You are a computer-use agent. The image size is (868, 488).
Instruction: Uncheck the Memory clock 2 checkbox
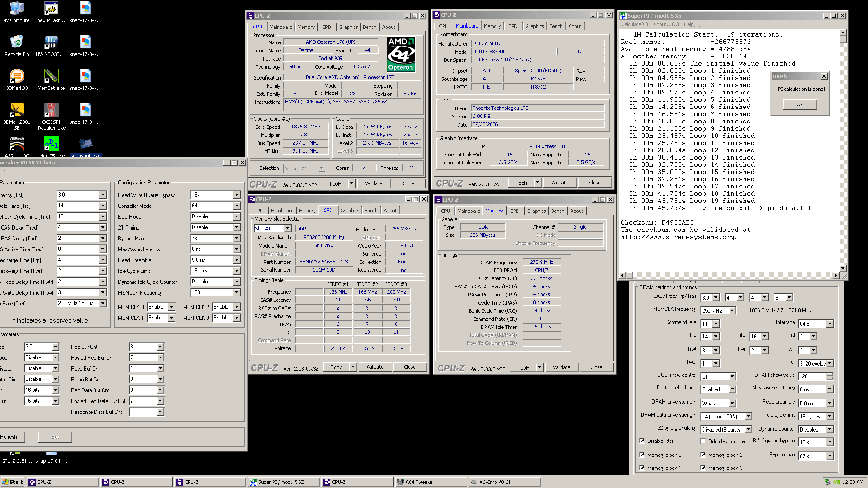click(703, 455)
